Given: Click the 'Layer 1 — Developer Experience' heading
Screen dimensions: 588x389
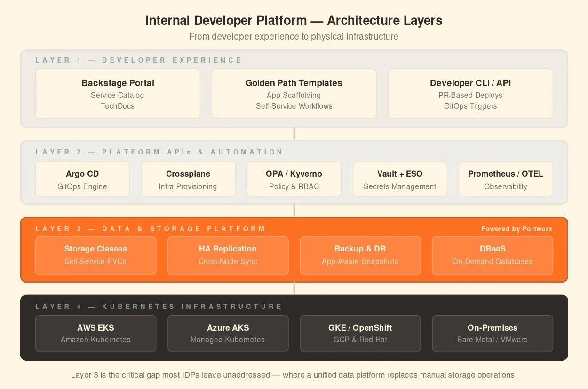Looking at the screenshot, I should [138, 60].
